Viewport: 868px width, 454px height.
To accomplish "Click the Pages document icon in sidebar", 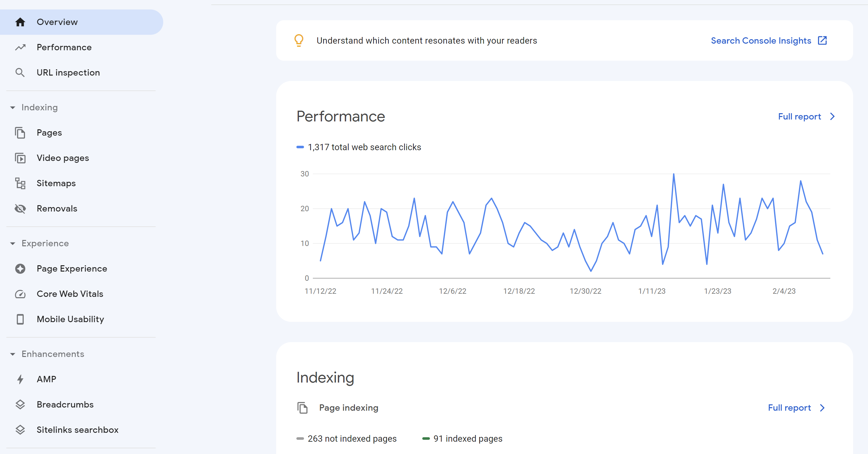I will 20,133.
